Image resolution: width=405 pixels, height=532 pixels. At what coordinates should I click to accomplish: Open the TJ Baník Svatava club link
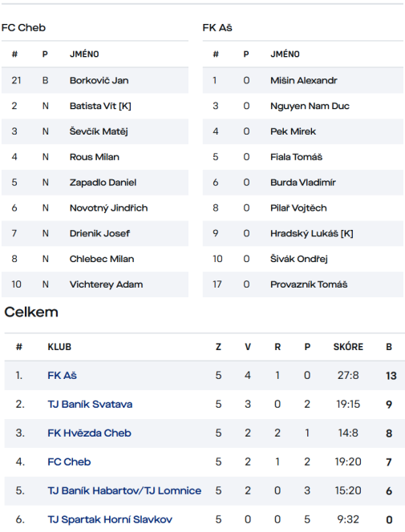pos(90,404)
